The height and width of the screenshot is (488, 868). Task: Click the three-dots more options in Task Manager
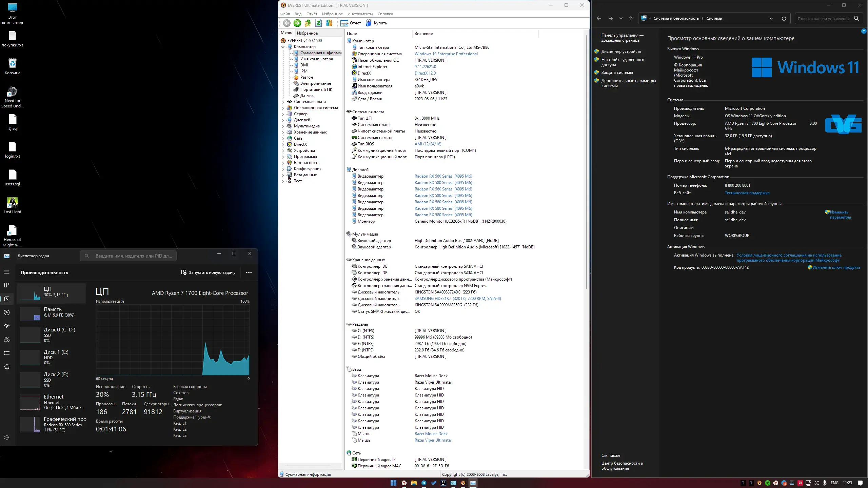[x=249, y=272]
